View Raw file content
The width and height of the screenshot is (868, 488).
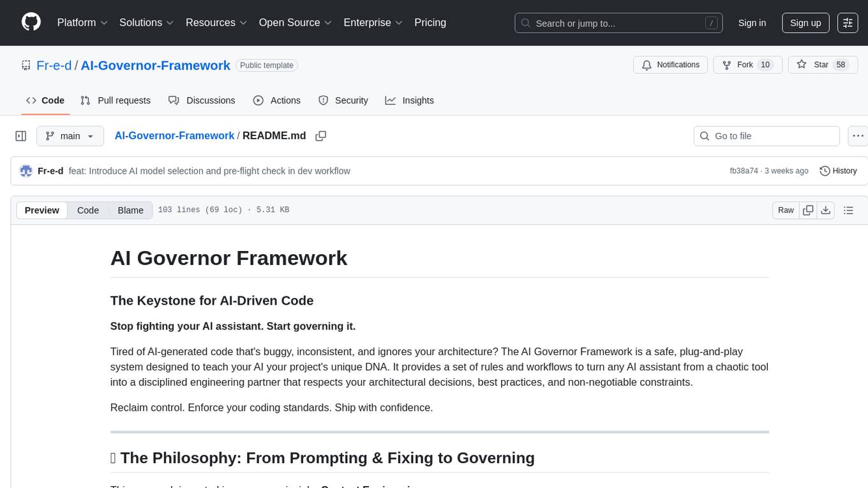pos(786,210)
